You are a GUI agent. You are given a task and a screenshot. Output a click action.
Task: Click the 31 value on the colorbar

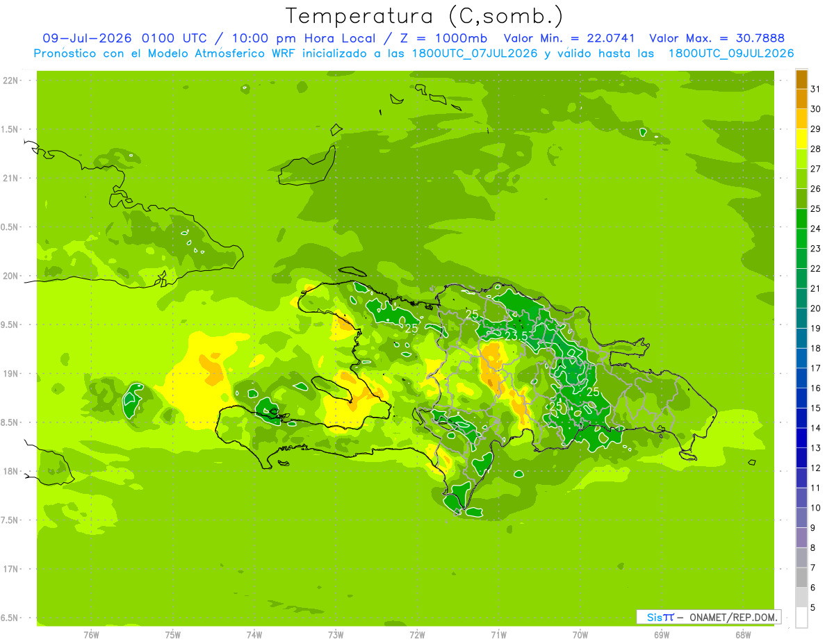pyautogui.click(x=816, y=89)
